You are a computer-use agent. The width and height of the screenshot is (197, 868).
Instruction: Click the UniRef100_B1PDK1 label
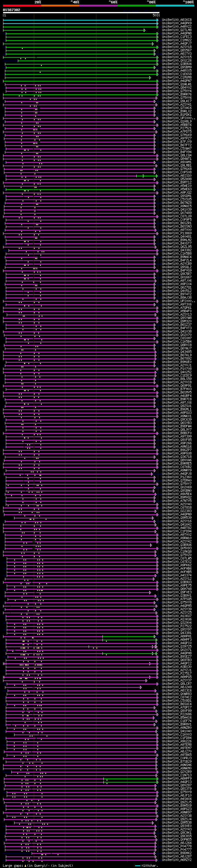176,115
